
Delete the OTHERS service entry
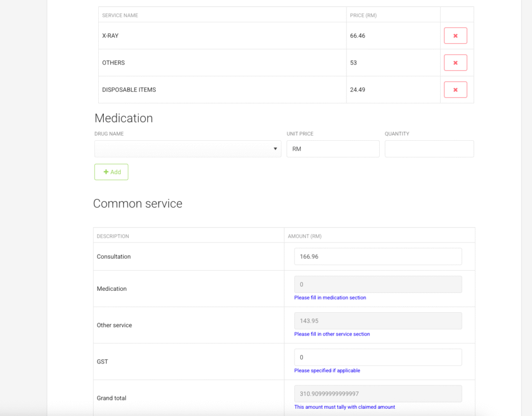click(x=455, y=63)
